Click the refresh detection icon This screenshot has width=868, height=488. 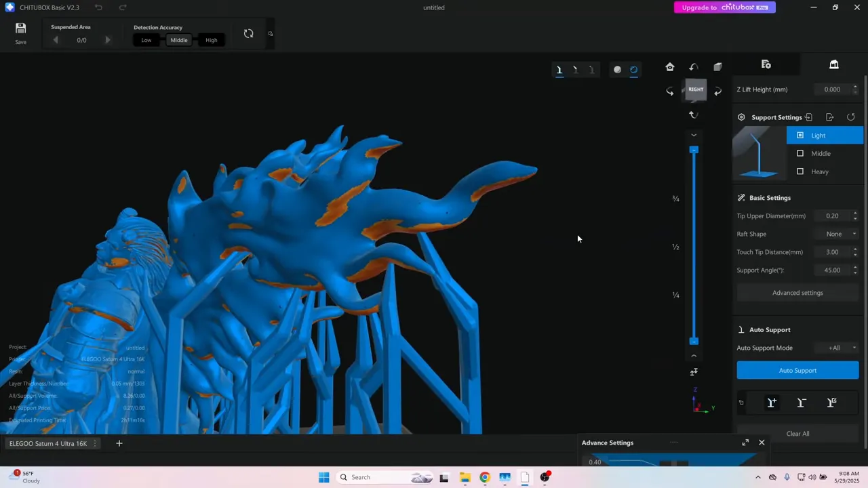pyautogui.click(x=248, y=34)
